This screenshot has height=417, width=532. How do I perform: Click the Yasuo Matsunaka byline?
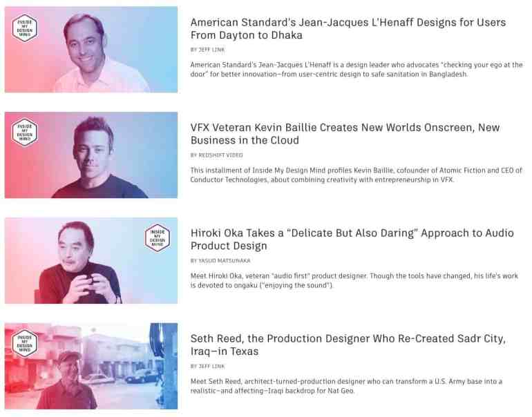click(x=220, y=261)
